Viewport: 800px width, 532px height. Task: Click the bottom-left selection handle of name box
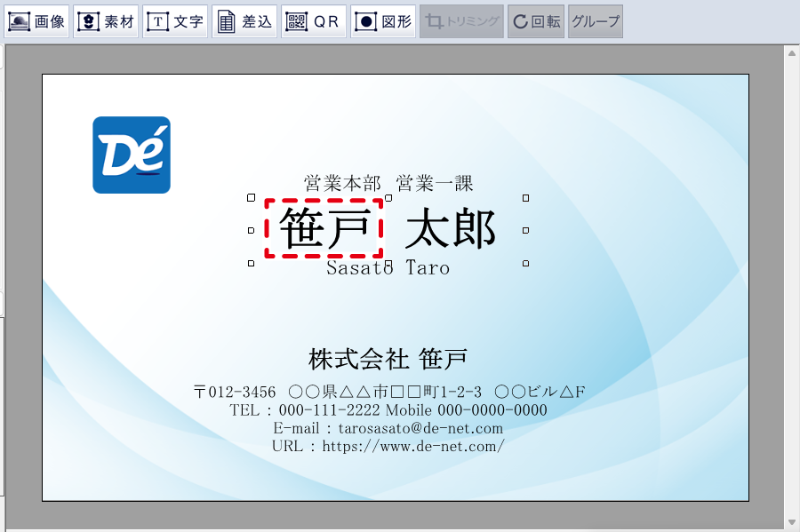coord(251,264)
